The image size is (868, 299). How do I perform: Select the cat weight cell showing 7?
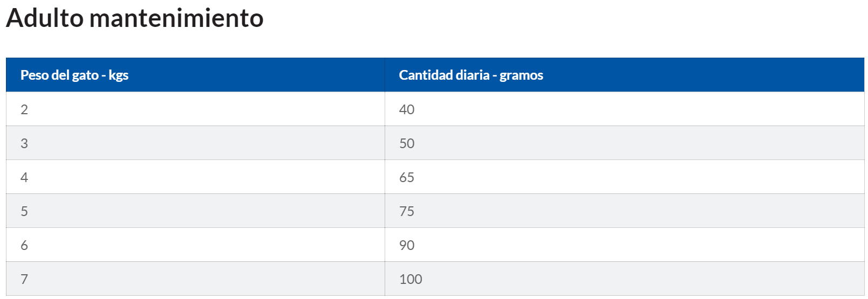click(24, 279)
